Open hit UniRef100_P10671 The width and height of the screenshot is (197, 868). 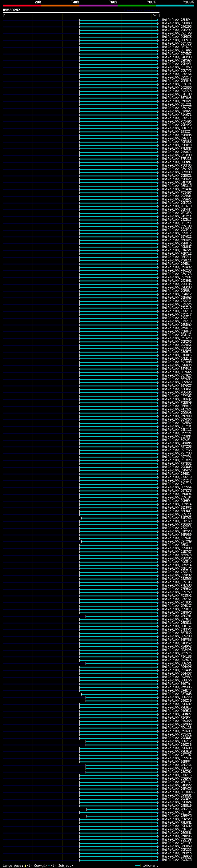[177, 115]
